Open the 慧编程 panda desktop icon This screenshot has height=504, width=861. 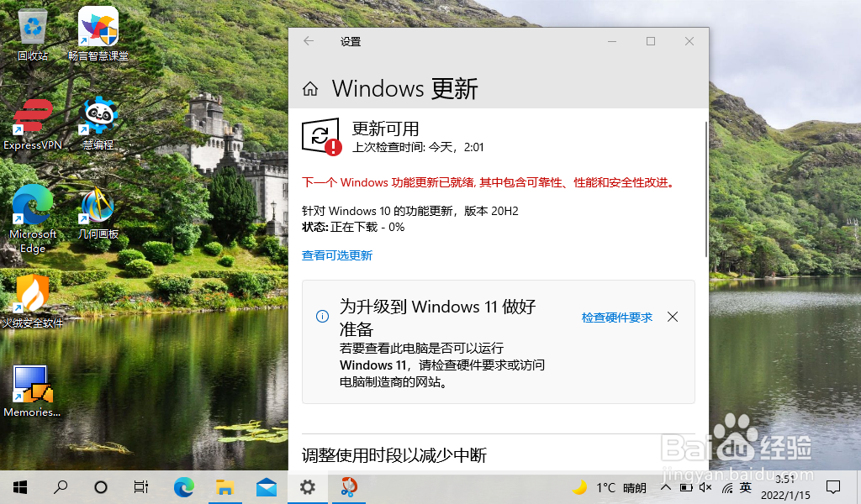pyautogui.click(x=98, y=124)
